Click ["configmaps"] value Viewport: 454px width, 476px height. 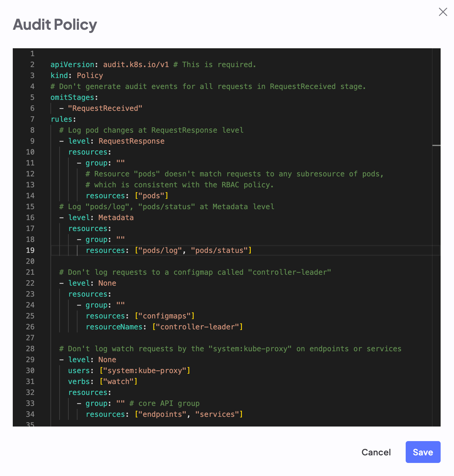pos(164,316)
